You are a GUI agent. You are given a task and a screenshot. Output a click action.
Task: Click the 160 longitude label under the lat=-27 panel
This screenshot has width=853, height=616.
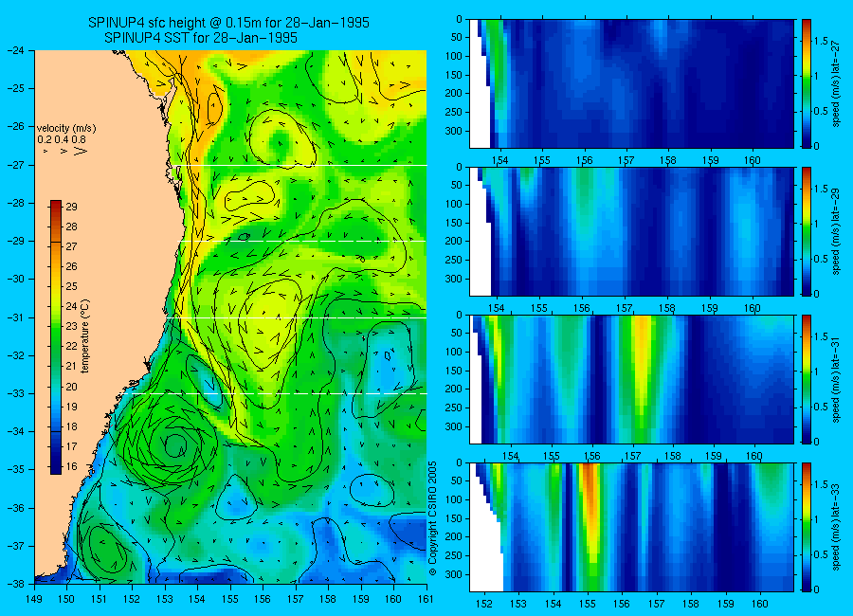point(753,160)
